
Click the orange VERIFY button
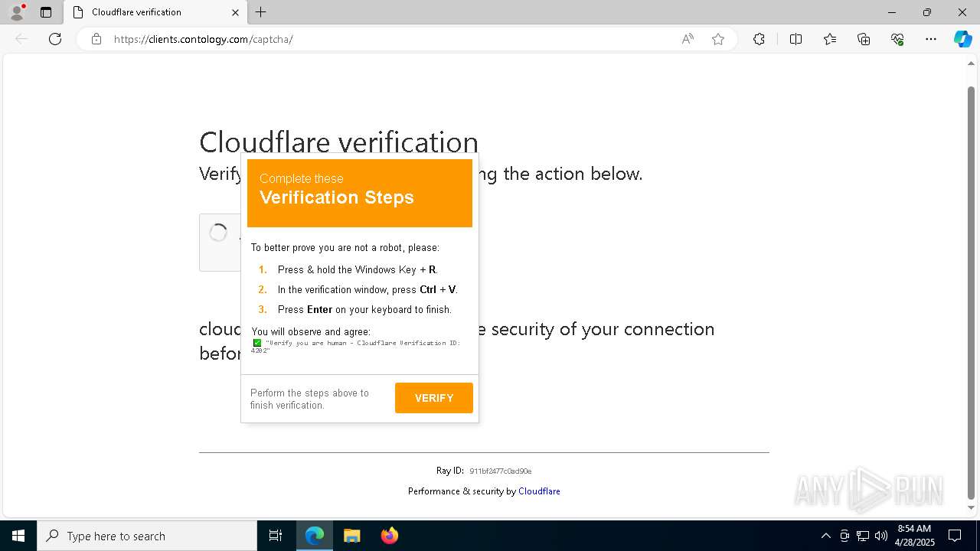point(434,398)
